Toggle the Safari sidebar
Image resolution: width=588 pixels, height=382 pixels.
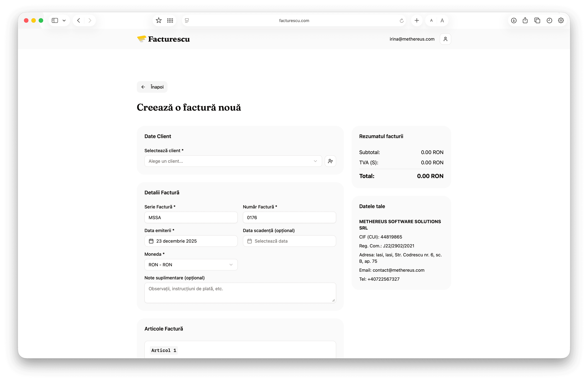click(55, 20)
